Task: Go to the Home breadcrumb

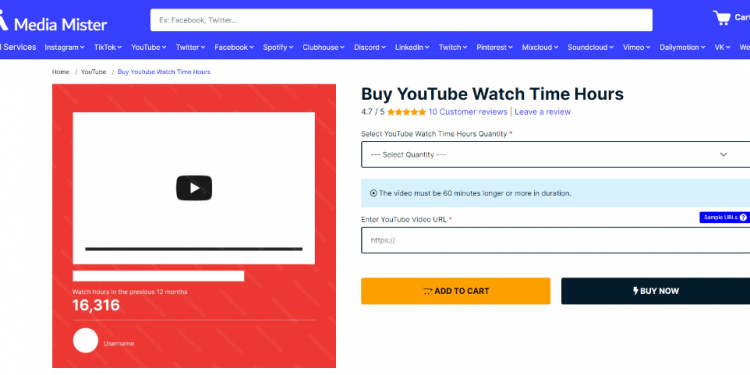Action: point(61,72)
